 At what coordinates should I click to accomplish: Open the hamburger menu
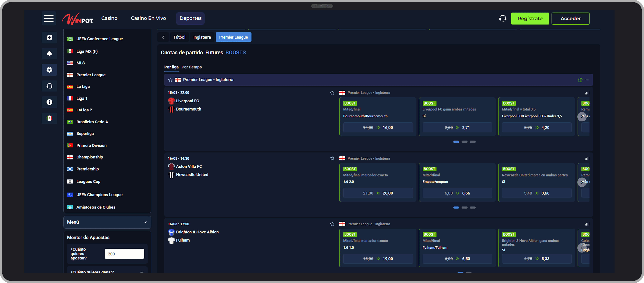49,18
